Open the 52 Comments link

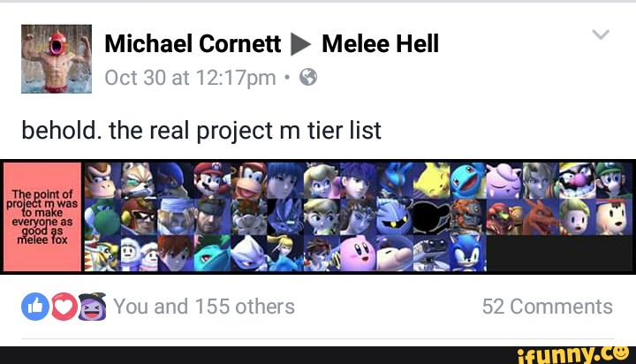(547, 307)
